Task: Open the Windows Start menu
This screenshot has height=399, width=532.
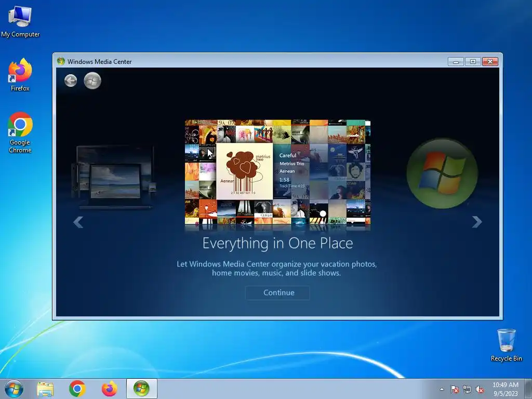Action: 14,389
